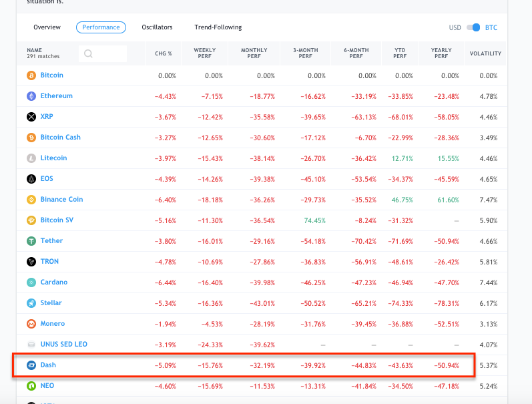Click Bitcoin SV 3-month value 74.45%
The height and width of the screenshot is (404, 532).
click(x=315, y=220)
